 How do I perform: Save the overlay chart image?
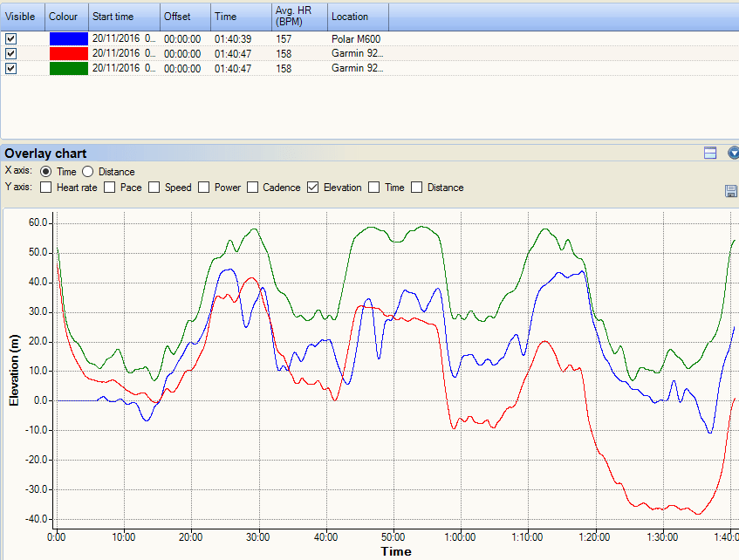click(731, 190)
